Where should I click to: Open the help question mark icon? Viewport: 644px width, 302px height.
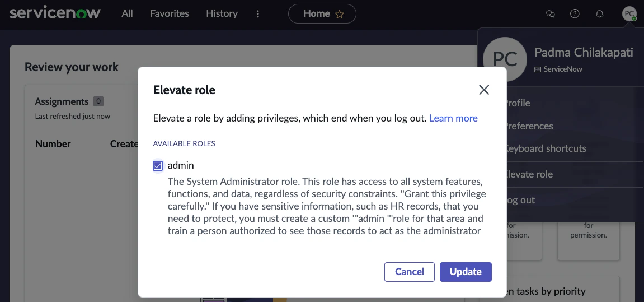coord(575,14)
